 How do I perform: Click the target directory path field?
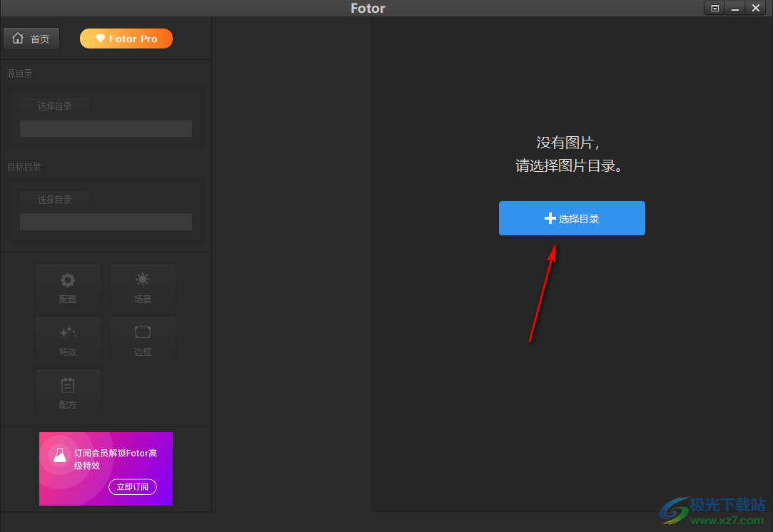106,222
